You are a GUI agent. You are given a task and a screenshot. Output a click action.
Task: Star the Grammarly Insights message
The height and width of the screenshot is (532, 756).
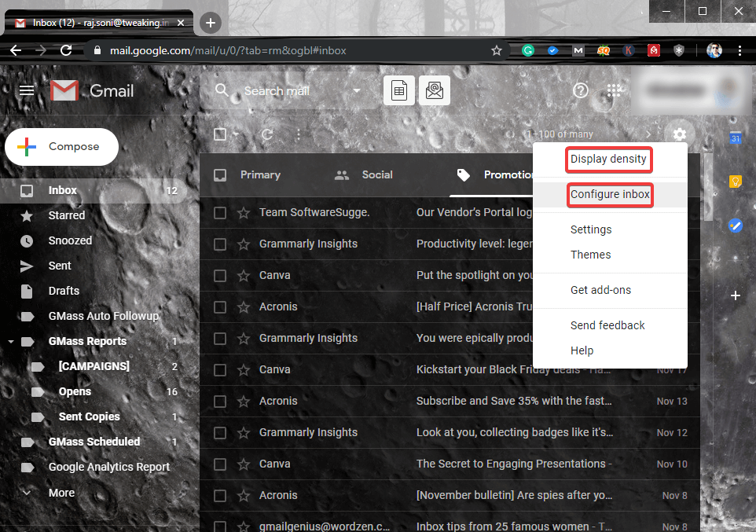click(243, 244)
